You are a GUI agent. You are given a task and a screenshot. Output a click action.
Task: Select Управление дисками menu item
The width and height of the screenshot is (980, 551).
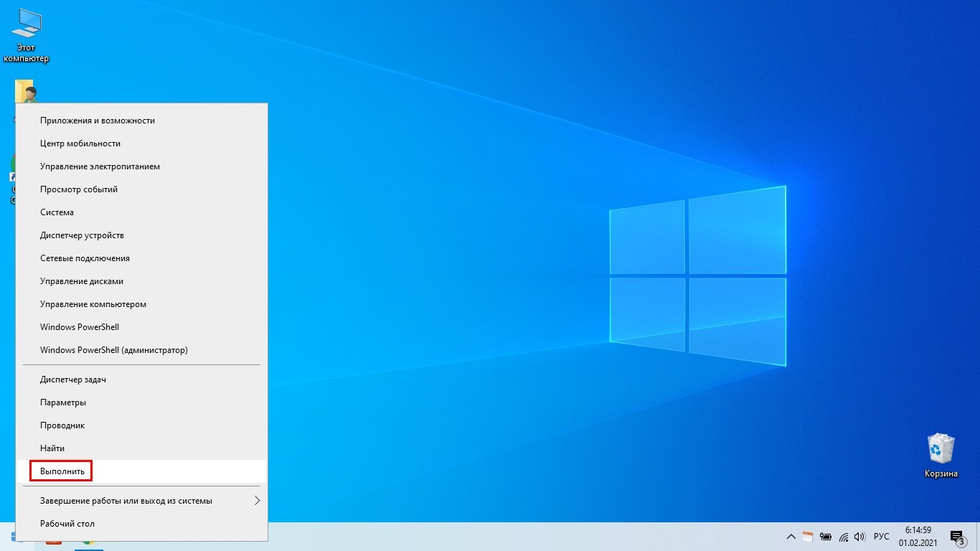pos(82,281)
